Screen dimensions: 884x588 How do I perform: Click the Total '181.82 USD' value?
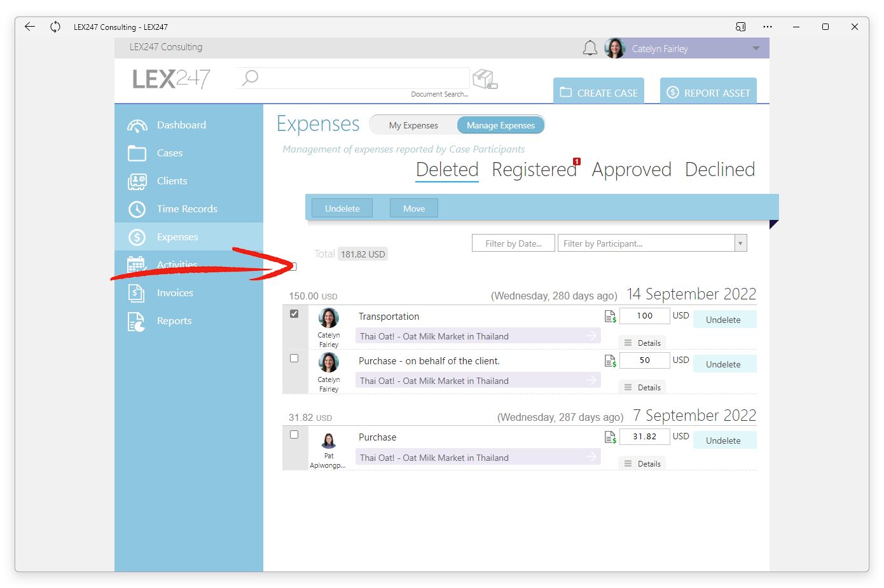[x=363, y=254]
